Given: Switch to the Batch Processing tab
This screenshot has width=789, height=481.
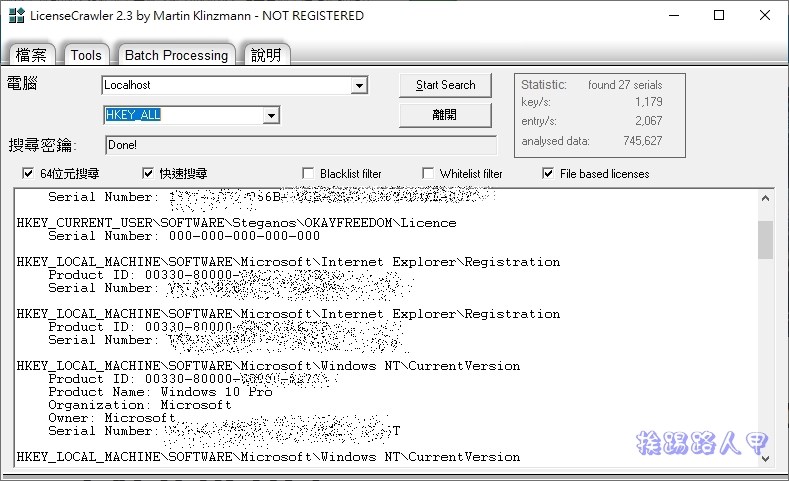Looking at the screenshot, I should [x=177, y=54].
